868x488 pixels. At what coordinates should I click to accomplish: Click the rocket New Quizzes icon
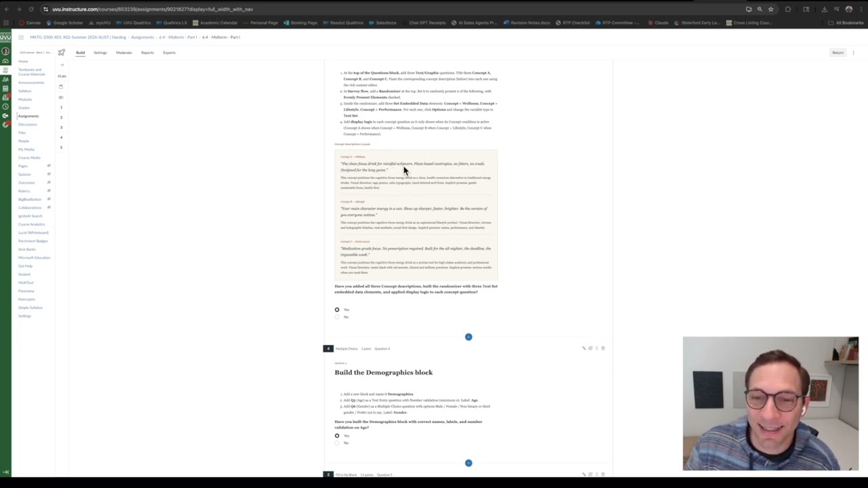[62, 52]
